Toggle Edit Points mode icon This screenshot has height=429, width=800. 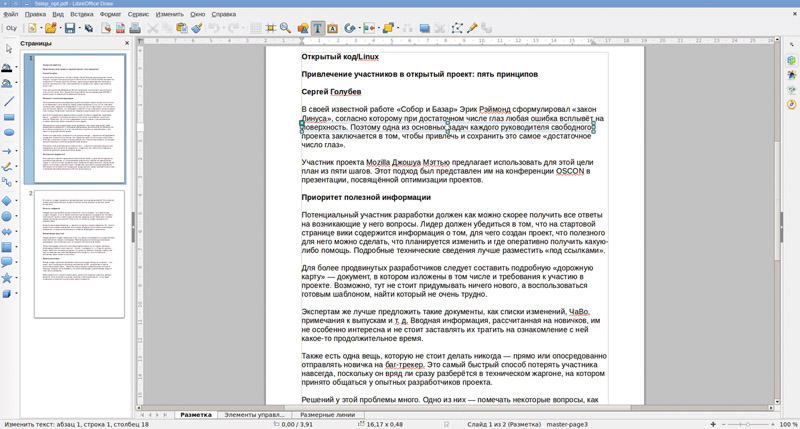click(457, 28)
